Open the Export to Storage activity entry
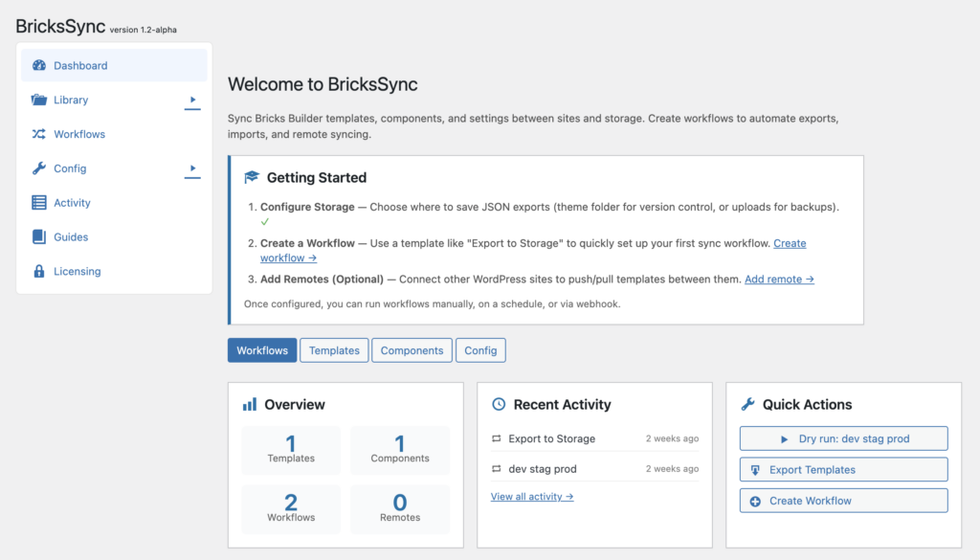Viewport: 980px width, 560px height. (x=551, y=438)
